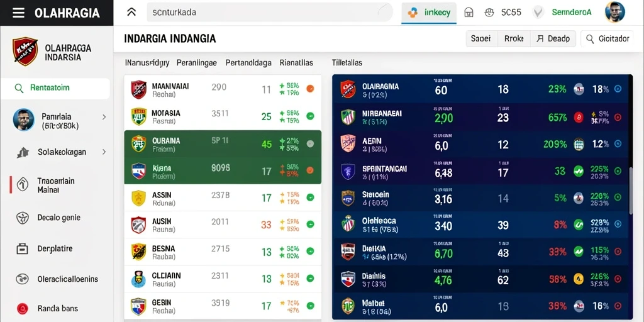Click the OURAINA team crest
Viewport: 644px width, 322px height.
pyautogui.click(x=139, y=144)
